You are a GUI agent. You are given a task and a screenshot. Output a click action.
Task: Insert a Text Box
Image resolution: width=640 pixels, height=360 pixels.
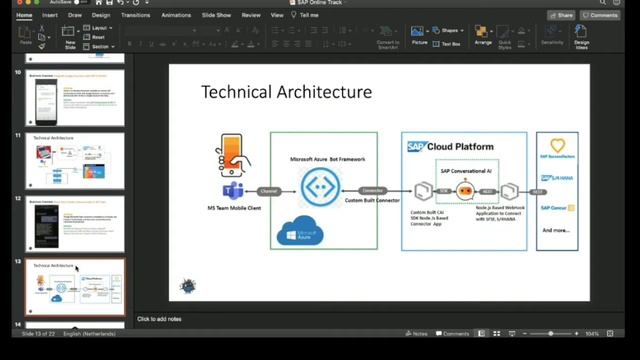point(447,44)
